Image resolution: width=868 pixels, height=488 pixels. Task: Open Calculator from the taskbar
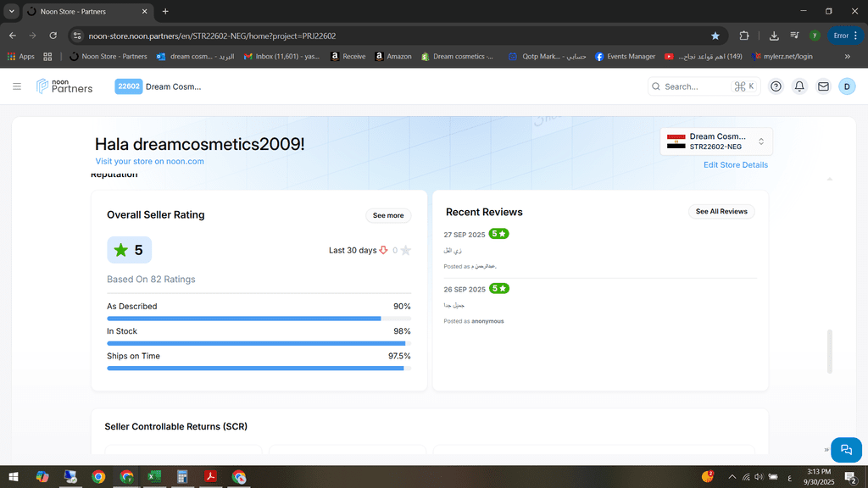point(182,476)
